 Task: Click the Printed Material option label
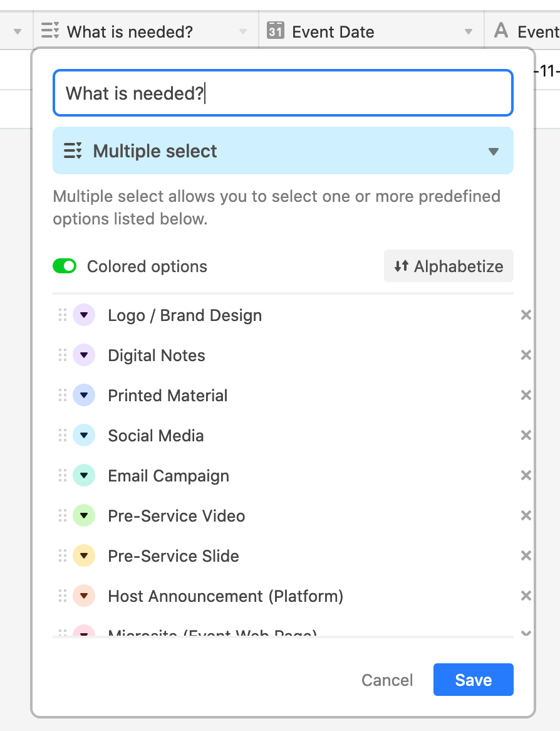(168, 396)
